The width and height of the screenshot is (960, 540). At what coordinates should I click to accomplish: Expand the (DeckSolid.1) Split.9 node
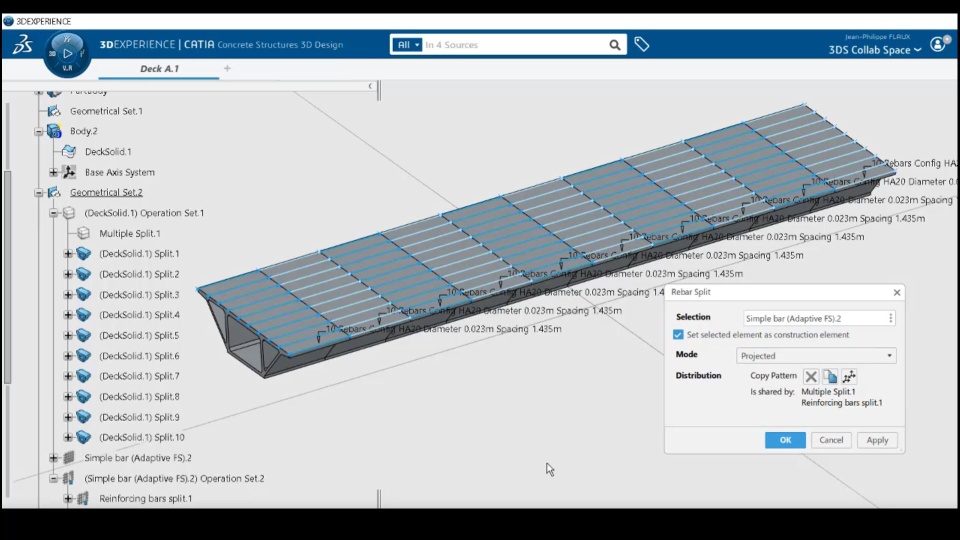pos(68,417)
